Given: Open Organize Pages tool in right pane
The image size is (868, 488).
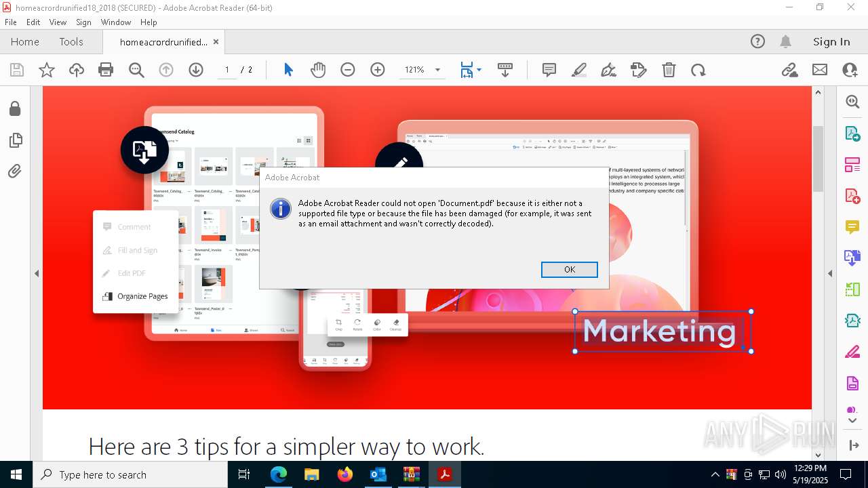Looking at the screenshot, I should 852,165.
